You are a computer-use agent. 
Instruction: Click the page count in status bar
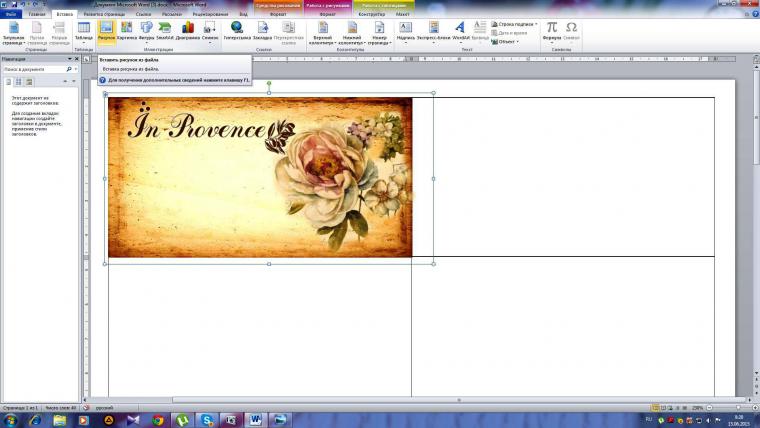coord(20,408)
